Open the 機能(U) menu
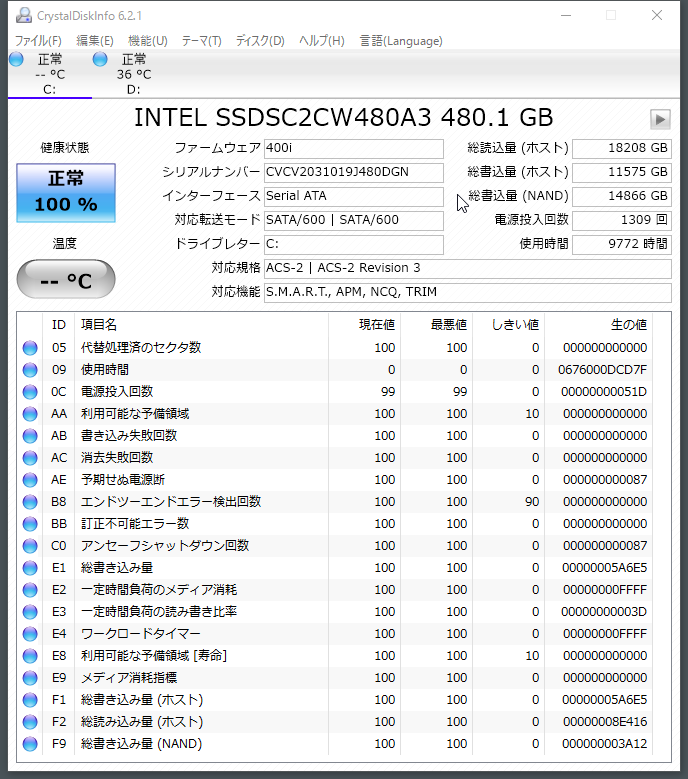 148,41
